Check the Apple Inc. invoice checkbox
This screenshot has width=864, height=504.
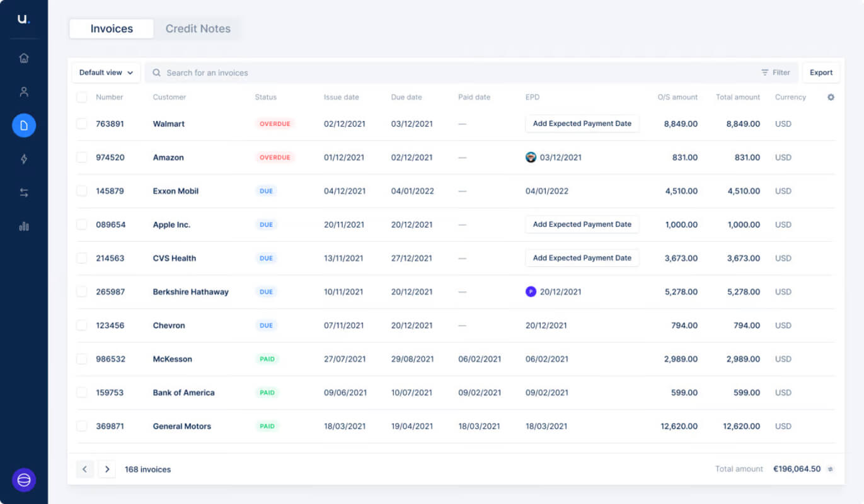tap(82, 224)
